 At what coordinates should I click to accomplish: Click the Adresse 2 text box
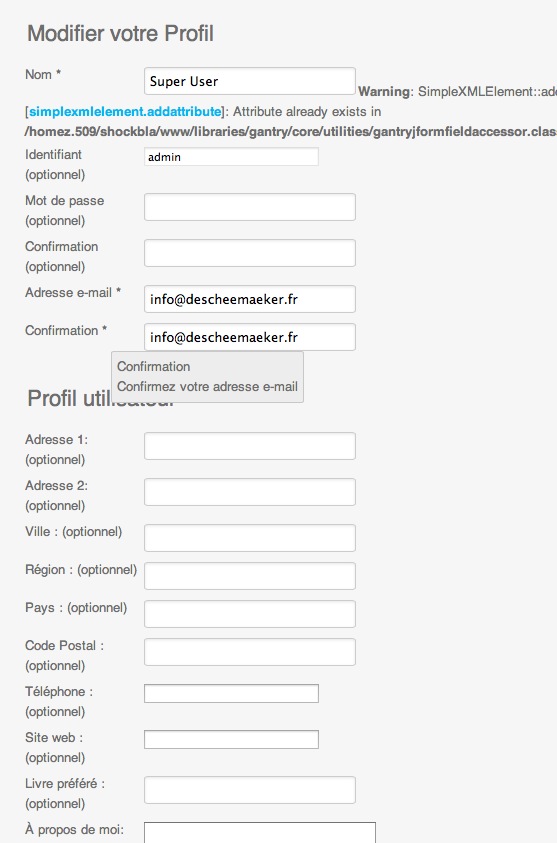[x=249, y=492]
